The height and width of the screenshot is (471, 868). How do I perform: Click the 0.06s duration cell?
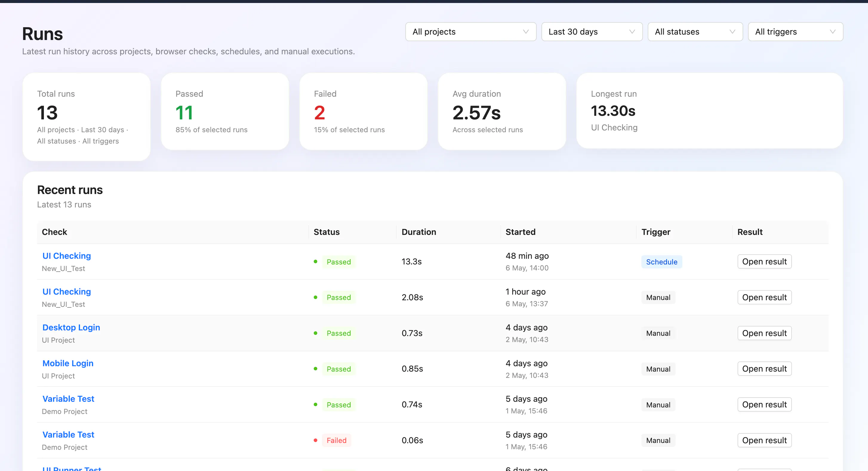412,440
